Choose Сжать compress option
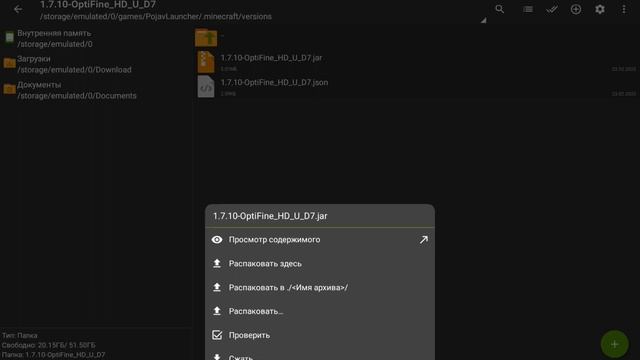The width and height of the screenshot is (640, 360). point(320,355)
